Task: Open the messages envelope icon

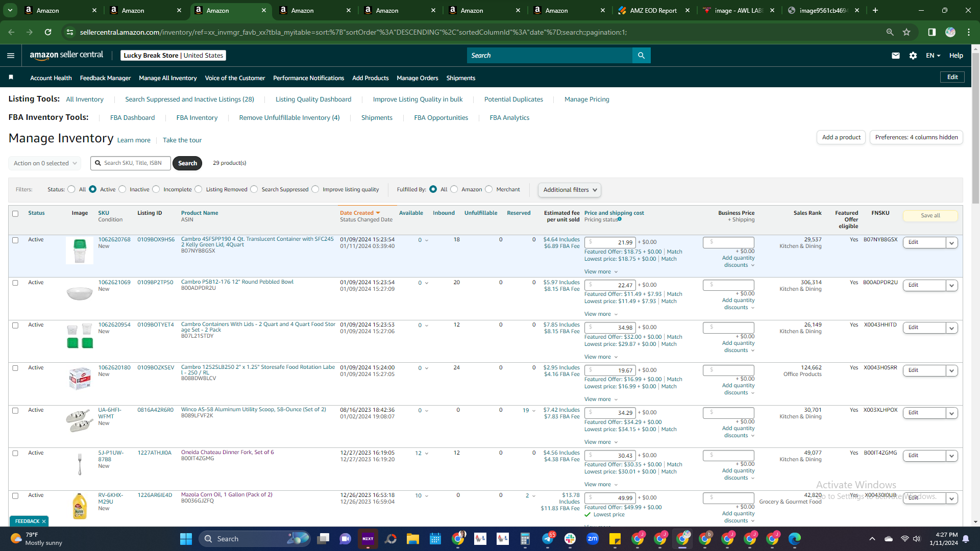Action: coord(896,56)
